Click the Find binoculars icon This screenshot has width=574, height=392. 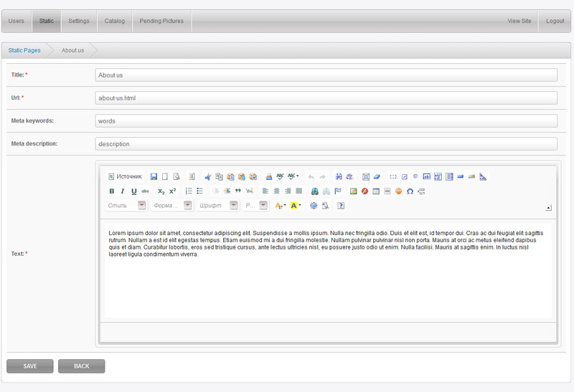(x=339, y=176)
